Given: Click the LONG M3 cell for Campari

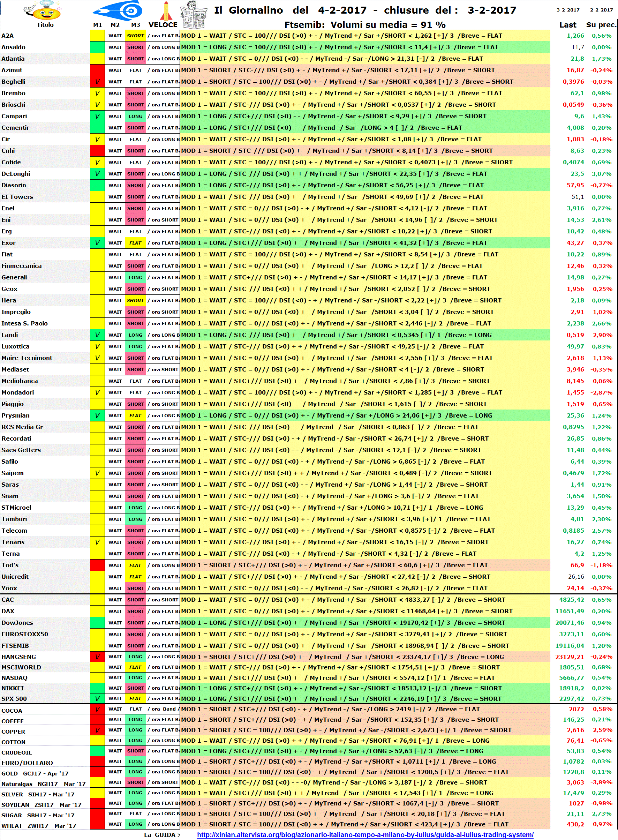Looking at the screenshot, I should point(135,116).
